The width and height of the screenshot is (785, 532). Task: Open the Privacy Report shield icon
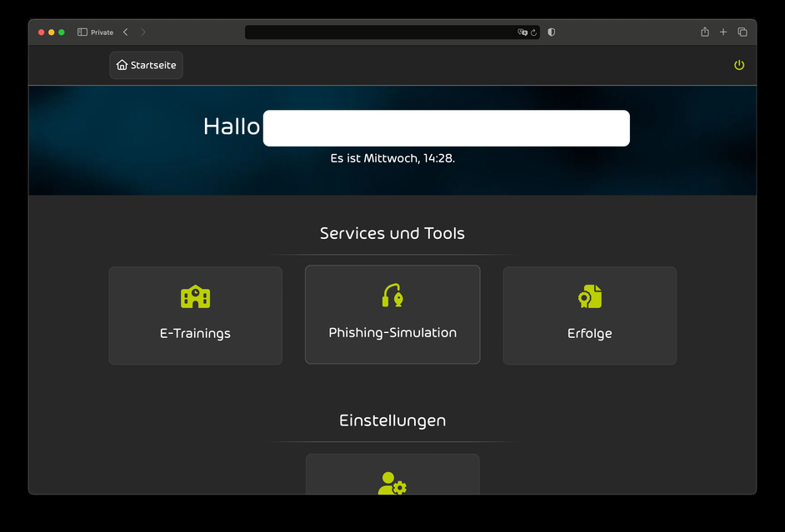551,32
